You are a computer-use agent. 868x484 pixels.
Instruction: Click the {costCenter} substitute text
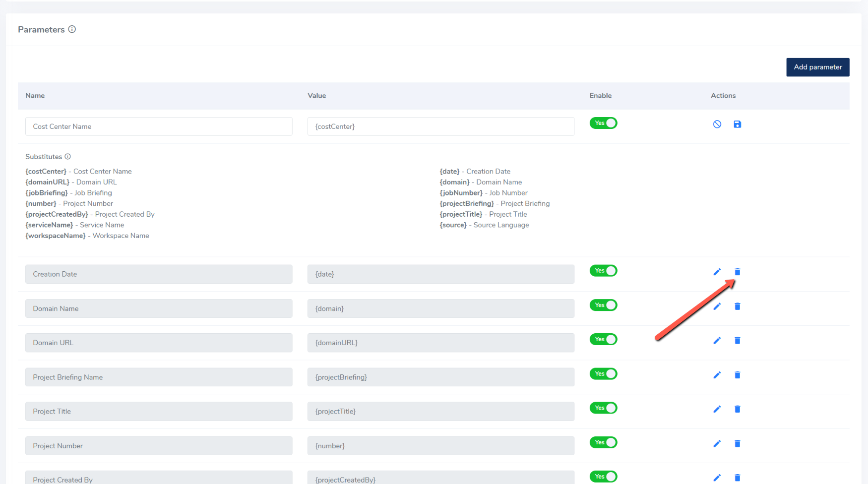tap(78, 172)
